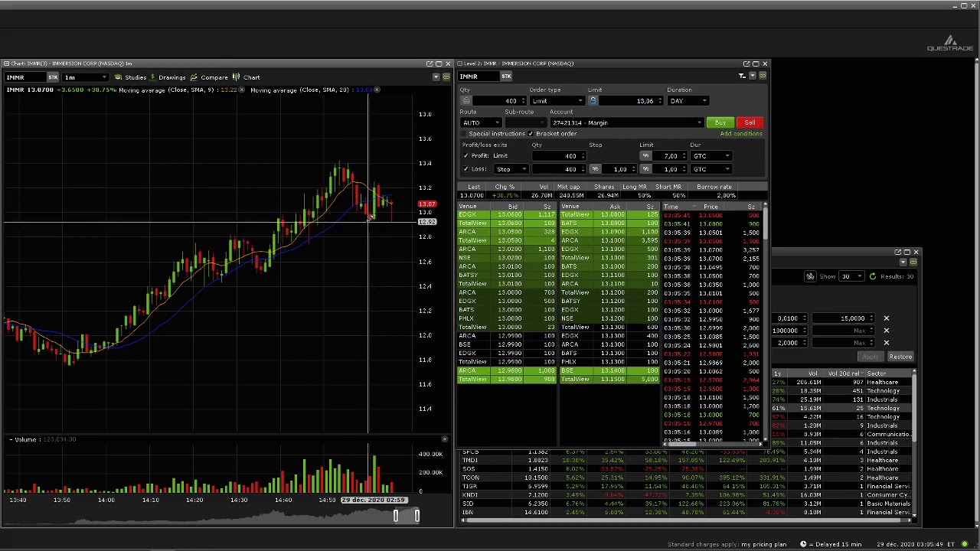Click the red Sell button
The width and height of the screenshot is (980, 551).
pyautogui.click(x=750, y=122)
